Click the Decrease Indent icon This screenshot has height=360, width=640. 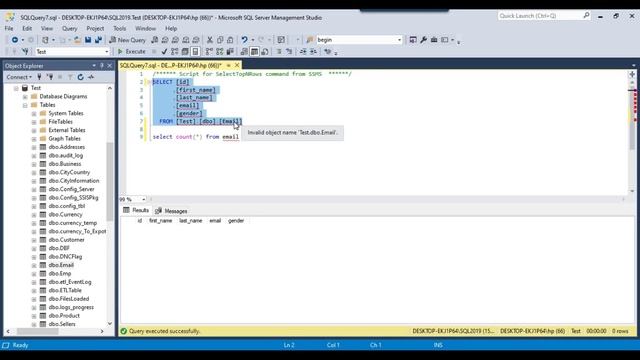tap(303, 51)
